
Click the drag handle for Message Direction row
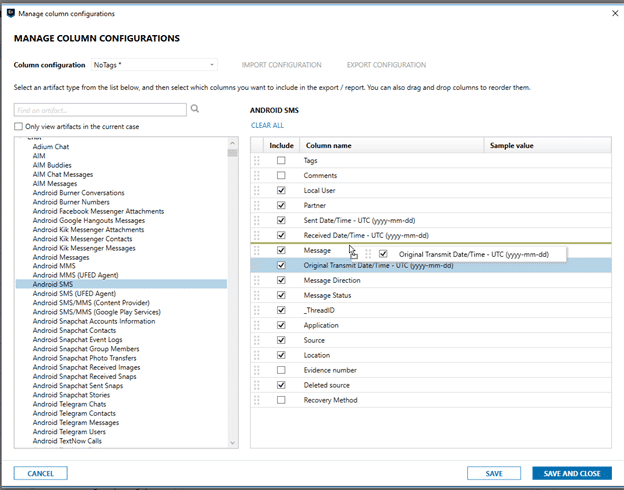point(257,280)
